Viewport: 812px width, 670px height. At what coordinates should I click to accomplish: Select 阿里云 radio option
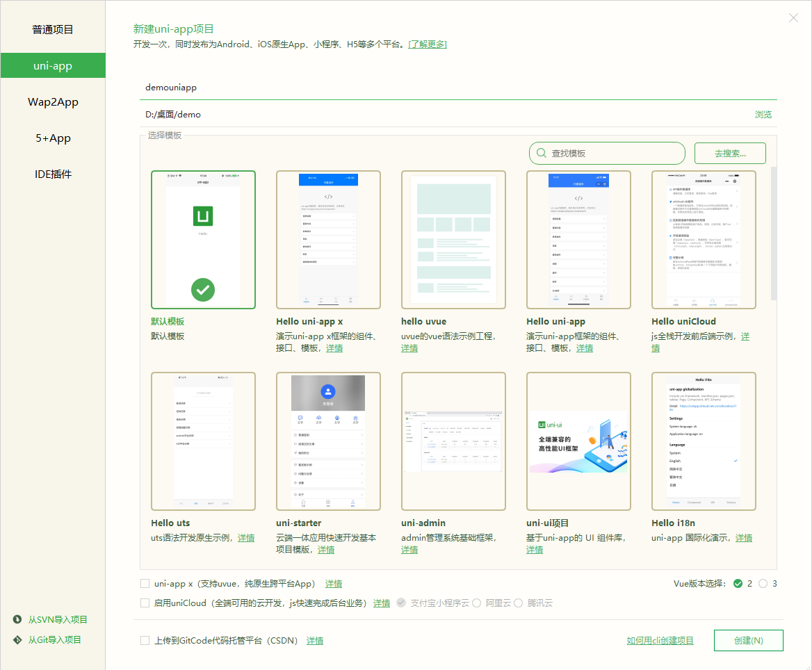pos(476,603)
